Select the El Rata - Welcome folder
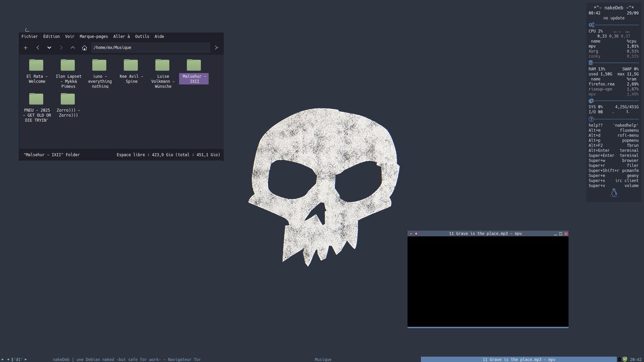 (36, 65)
